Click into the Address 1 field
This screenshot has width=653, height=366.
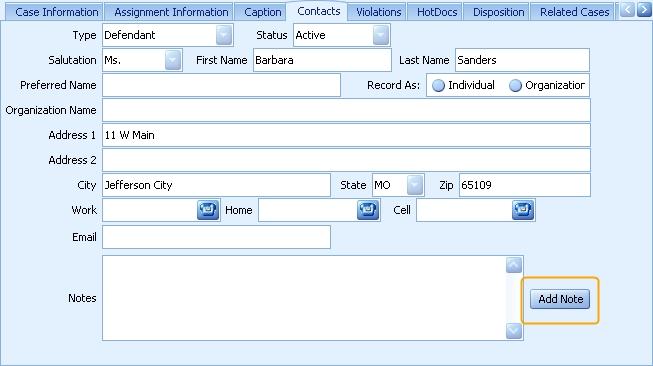[x=346, y=135]
